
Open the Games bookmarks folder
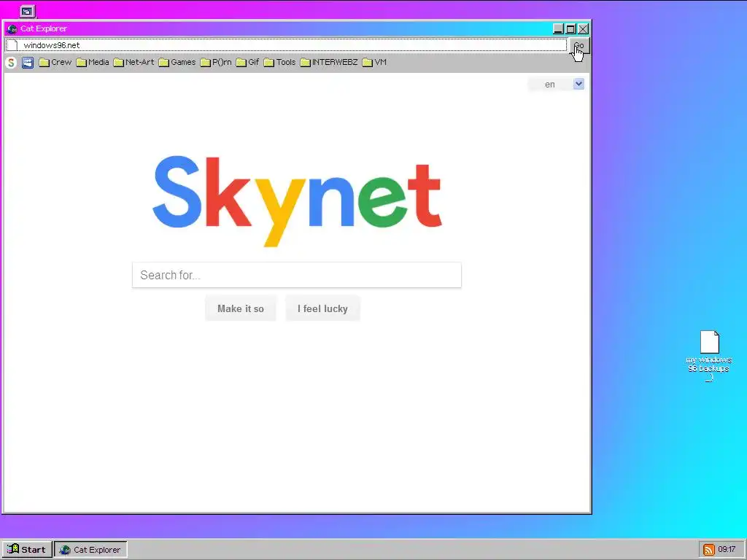[x=177, y=63]
